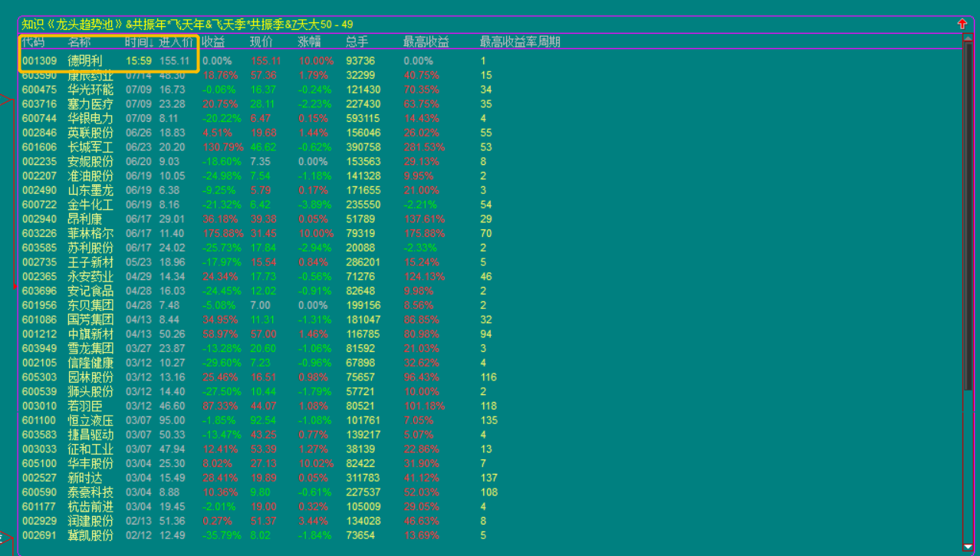980x556 pixels.
Task: Select the 山东墨龙 stock name
Action: click(90, 190)
